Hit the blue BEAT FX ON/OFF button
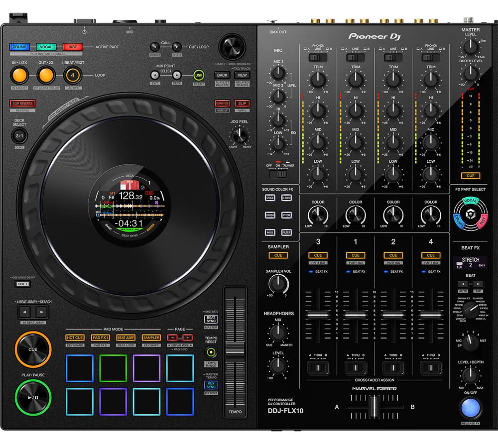Screen dimensions: 498x448 click(x=471, y=408)
